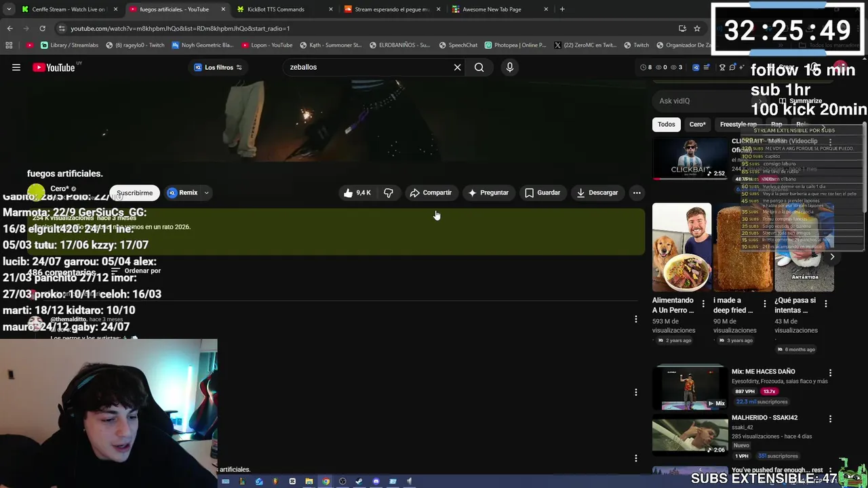Open the dog Alimentando A Un Perro short
This screenshot has width=868, height=488.
tap(682, 247)
